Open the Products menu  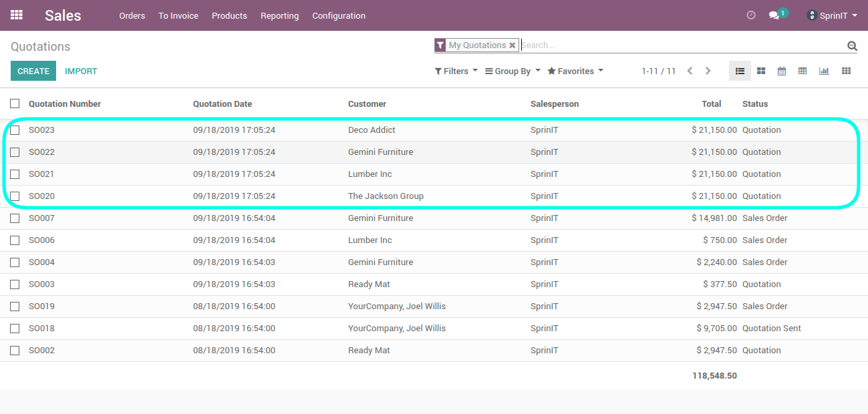click(x=229, y=15)
